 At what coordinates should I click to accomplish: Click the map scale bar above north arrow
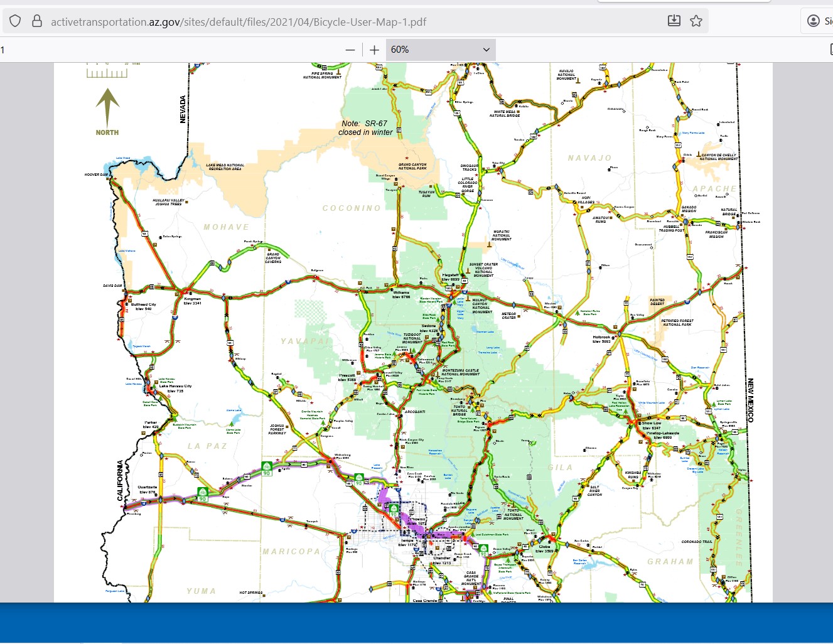(107, 72)
